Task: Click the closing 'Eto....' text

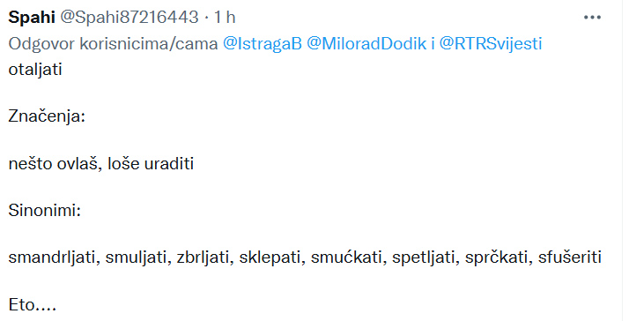Action: (32, 305)
